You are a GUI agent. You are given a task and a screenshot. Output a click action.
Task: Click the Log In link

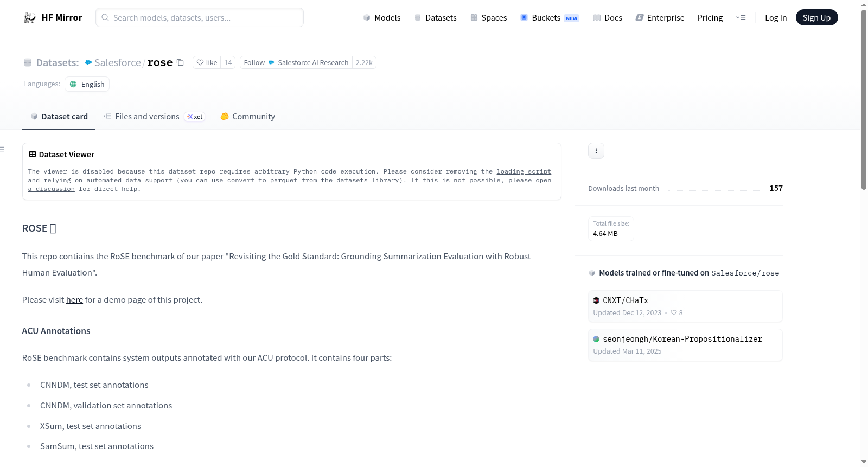click(x=776, y=18)
